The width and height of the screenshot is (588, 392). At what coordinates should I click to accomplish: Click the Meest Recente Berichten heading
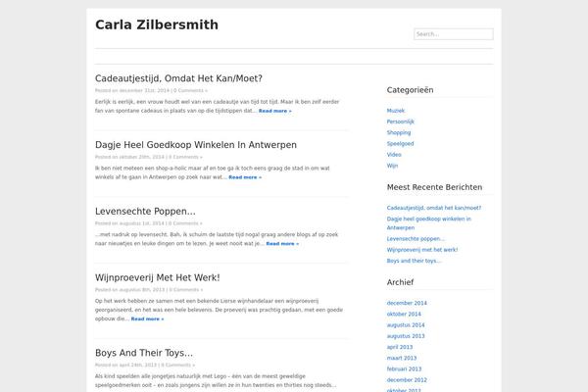pyautogui.click(x=434, y=187)
